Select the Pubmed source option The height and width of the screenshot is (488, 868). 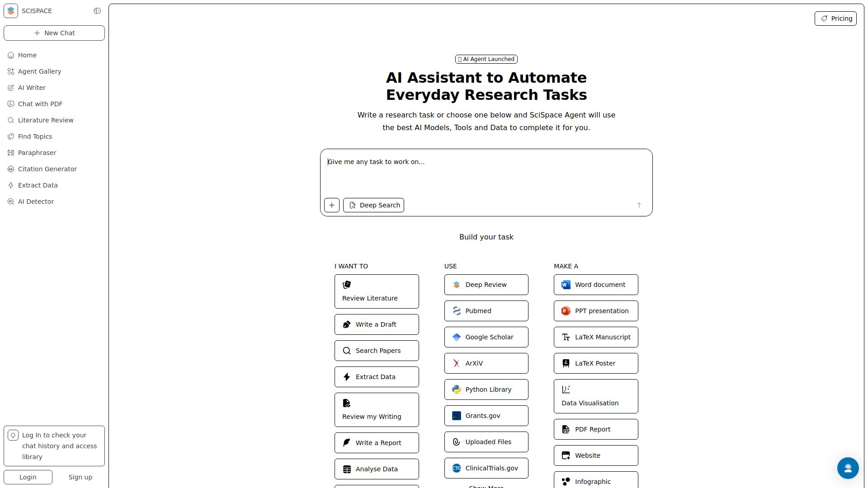(486, 311)
